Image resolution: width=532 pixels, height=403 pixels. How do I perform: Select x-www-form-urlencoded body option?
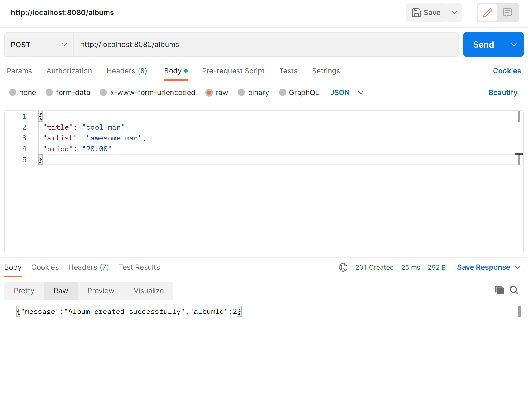coord(148,93)
